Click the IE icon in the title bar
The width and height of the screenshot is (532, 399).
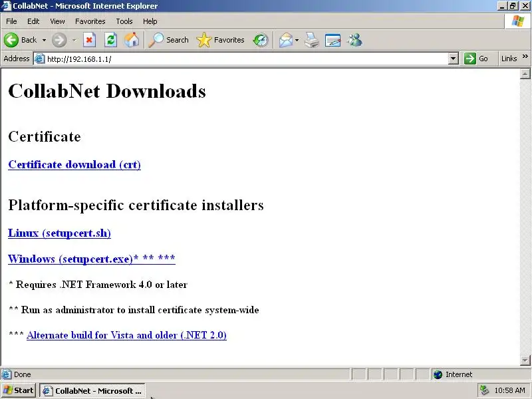tap(6, 6)
